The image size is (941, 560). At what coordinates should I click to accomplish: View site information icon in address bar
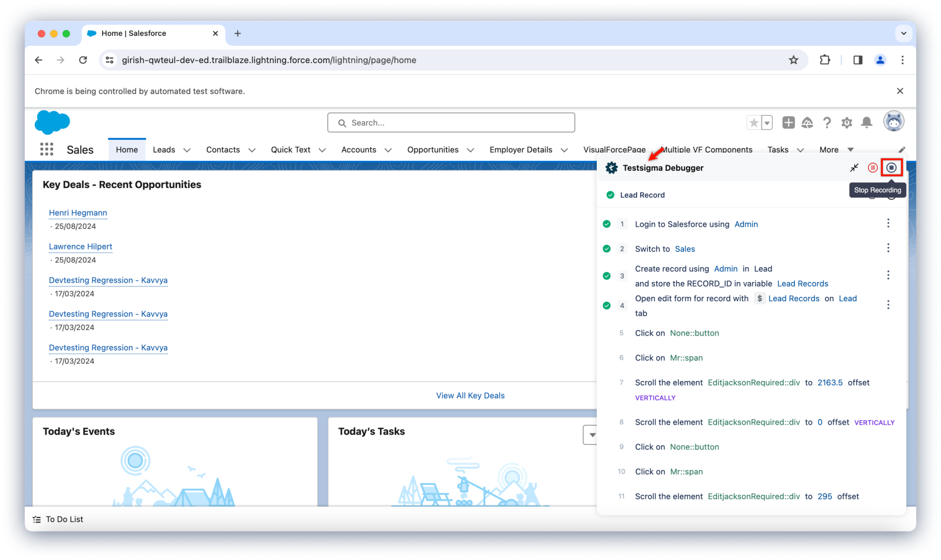click(x=110, y=60)
